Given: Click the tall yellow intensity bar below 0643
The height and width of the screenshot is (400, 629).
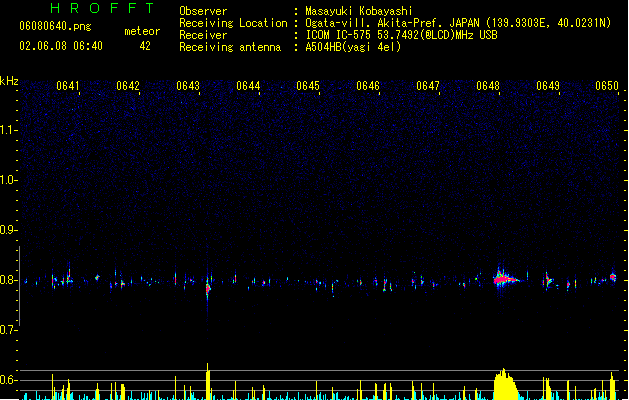Looking at the screenshot, I should (208, 381).
